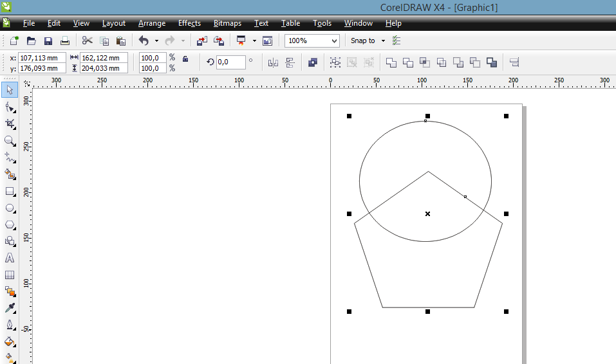Undo the last action

pyautogui.click(x=144, y=41)
